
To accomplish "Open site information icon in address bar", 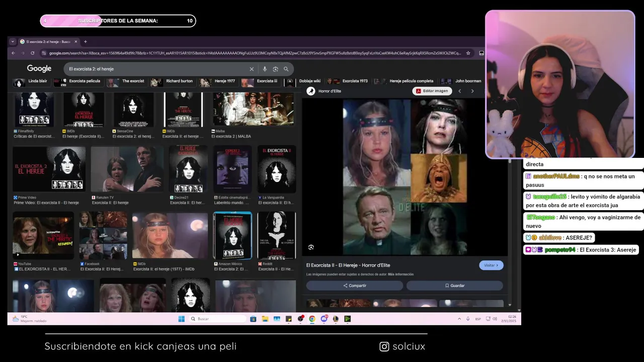I will [44, 53].
